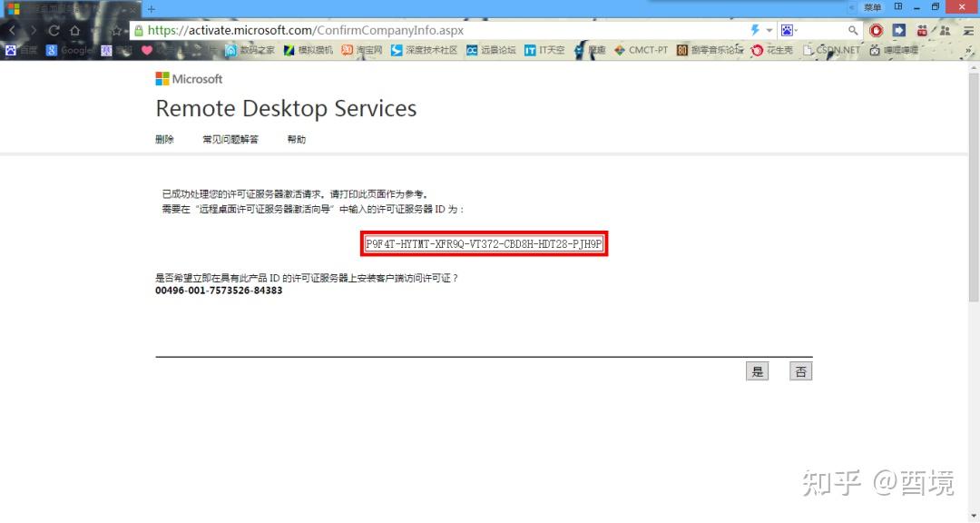
Task: Open the 花生壳 bookmark
Action: tap(772, 50)
